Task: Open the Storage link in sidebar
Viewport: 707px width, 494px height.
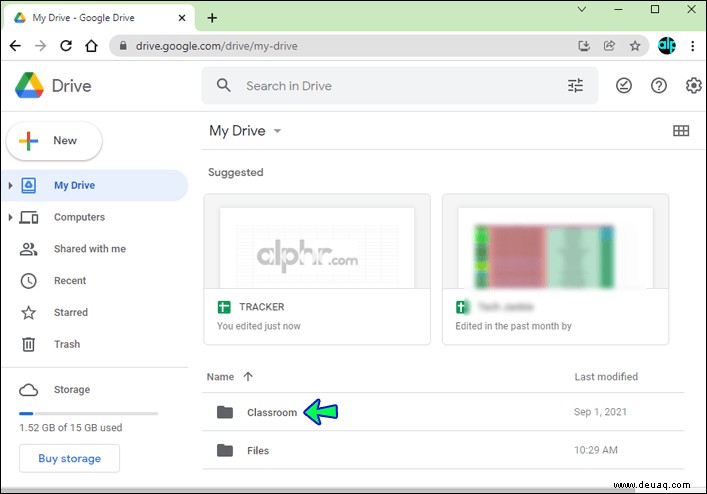Action: (x=72, y=389)
